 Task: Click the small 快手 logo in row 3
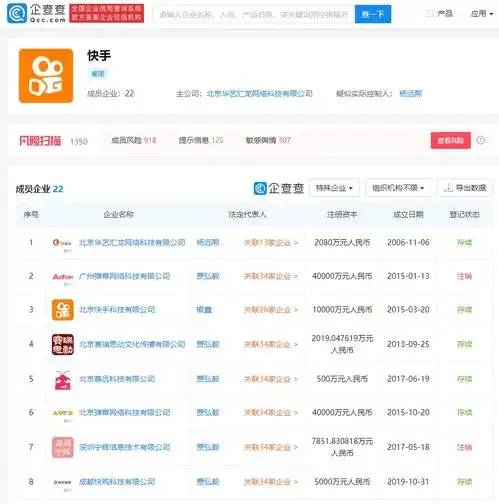tap(63, 310)
